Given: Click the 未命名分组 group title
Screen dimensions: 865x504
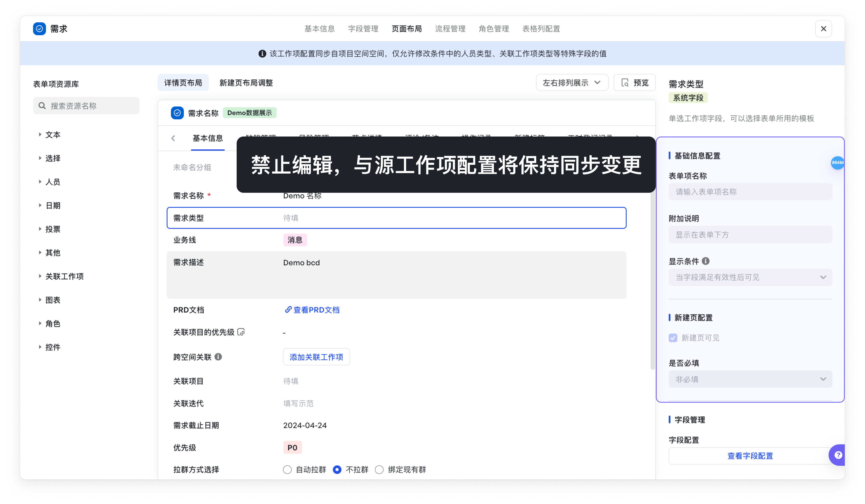Looking at the screenshot, I should (192, 167).
